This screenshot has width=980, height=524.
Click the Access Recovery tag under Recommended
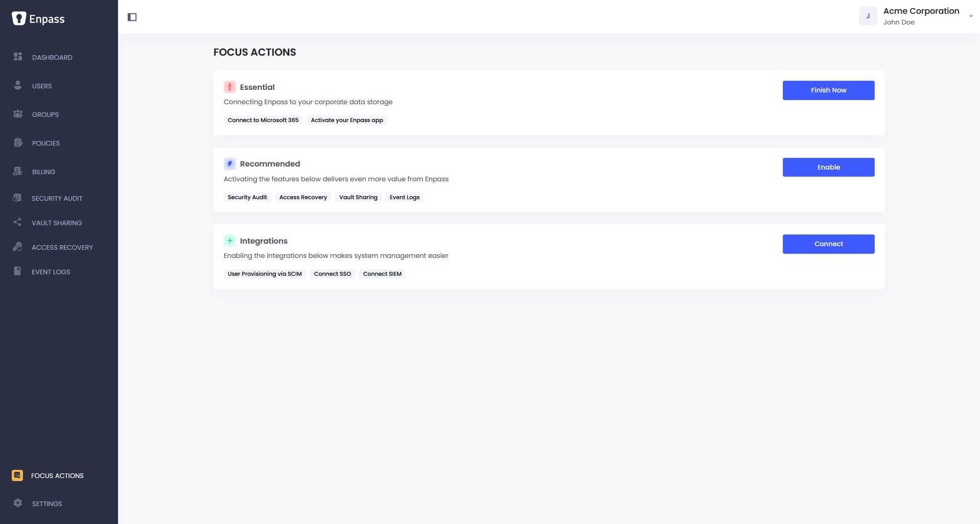tap(303, 197)
